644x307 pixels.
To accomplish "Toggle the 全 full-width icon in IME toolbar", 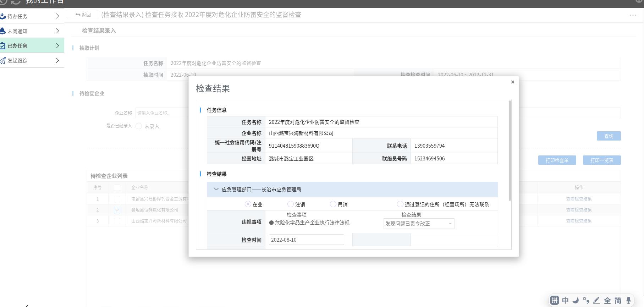I will click(x=607, y=300).
